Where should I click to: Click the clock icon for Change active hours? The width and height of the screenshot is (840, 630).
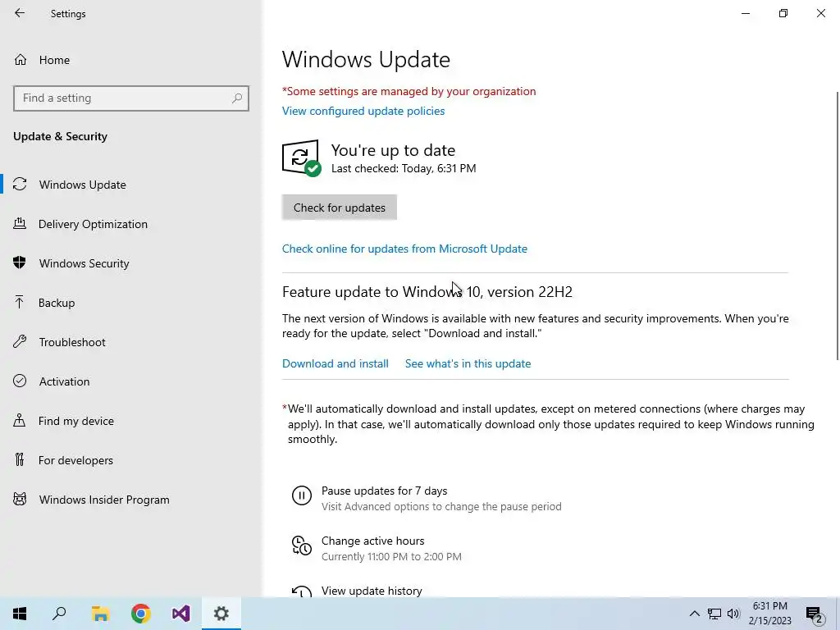coord(302,546)
